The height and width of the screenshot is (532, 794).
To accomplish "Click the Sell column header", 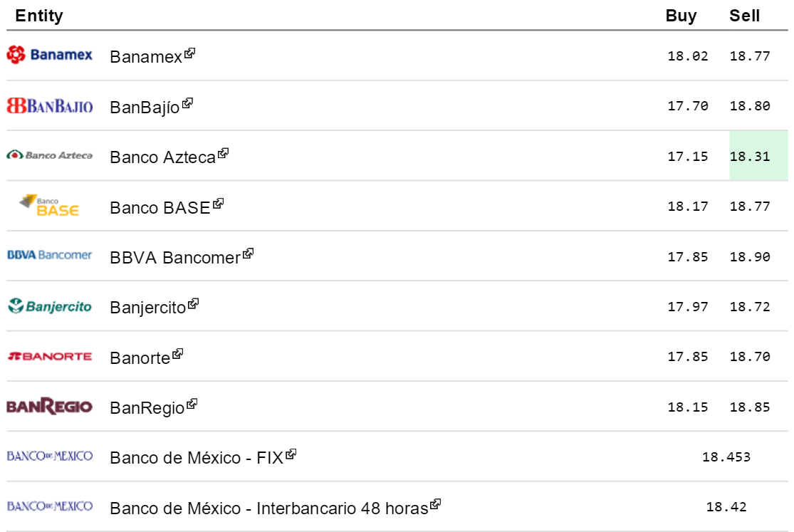I will point(744,16).
